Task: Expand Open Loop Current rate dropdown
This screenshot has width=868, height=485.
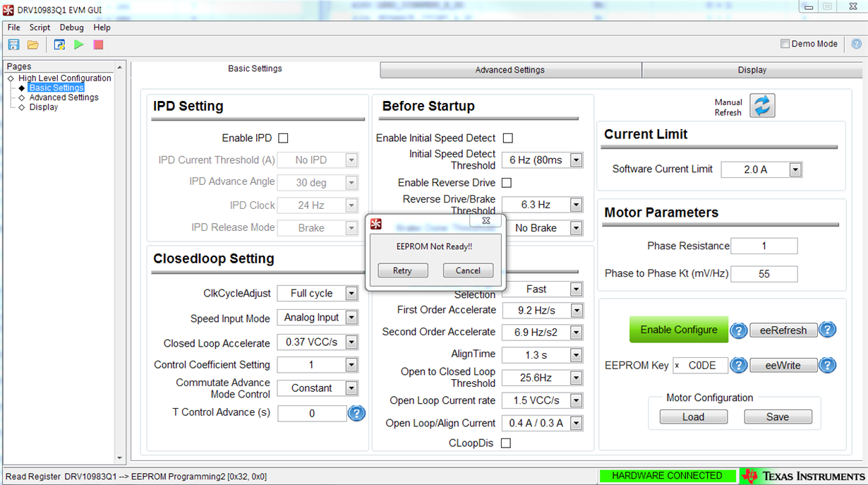Action: [x=576, y=401]
